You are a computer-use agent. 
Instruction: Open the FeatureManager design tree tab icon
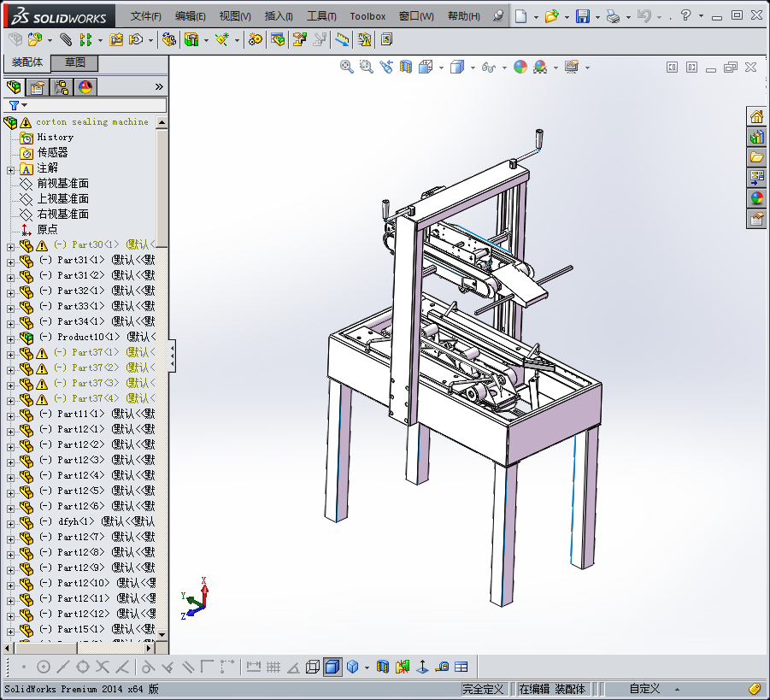[x=14, y=87]
